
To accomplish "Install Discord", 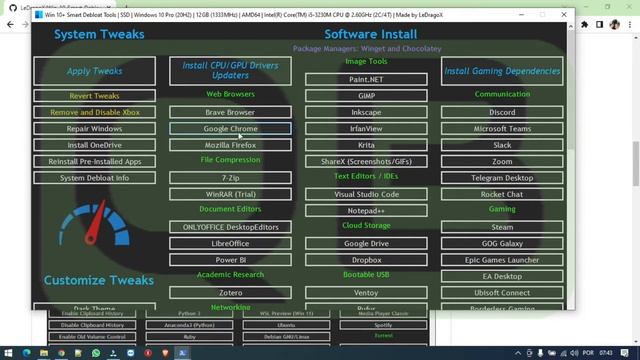I will coord(502,112).
